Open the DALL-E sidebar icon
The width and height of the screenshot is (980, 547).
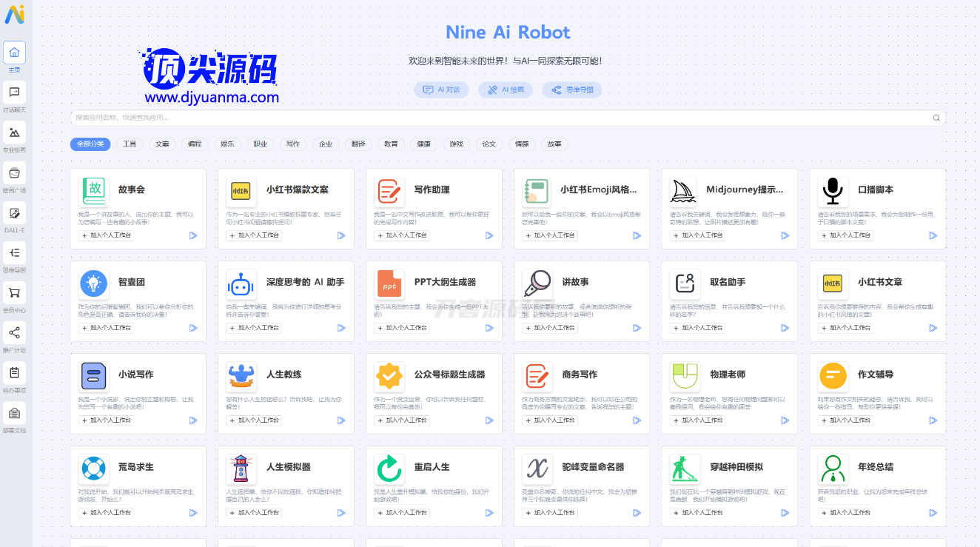[x=14, y=213]
